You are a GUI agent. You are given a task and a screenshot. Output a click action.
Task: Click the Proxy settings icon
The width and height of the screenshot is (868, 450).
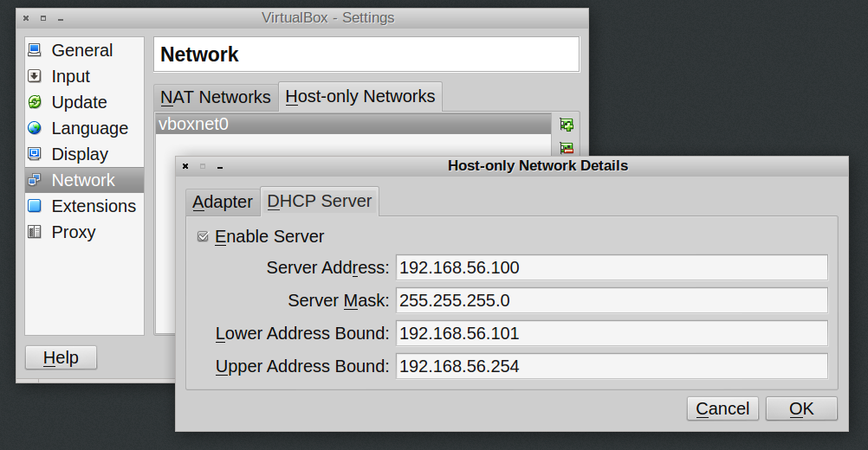[x=35, y=232]
